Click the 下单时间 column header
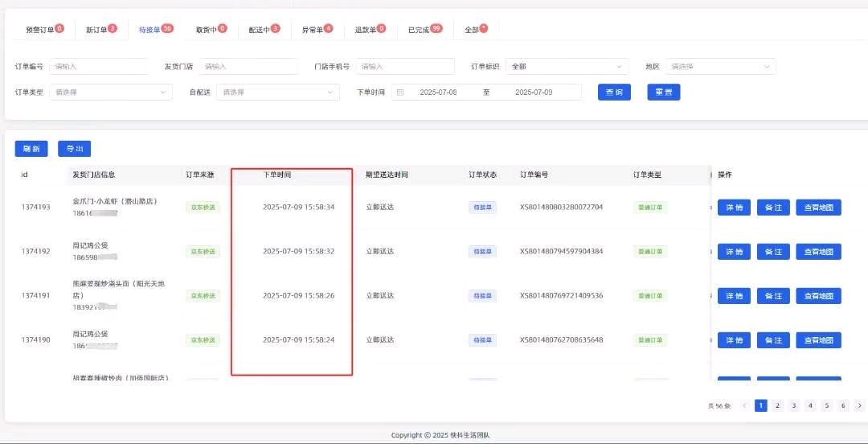 pyautogui.click(x=276, y=175)
